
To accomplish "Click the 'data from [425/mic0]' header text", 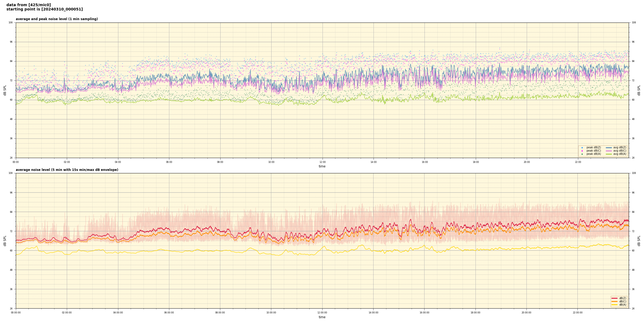I will [x=28, y=5].
